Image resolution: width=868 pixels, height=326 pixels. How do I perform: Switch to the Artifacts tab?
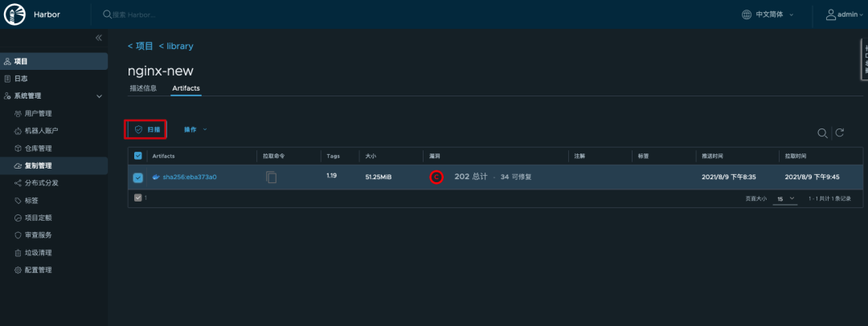[x=186, y=88]
